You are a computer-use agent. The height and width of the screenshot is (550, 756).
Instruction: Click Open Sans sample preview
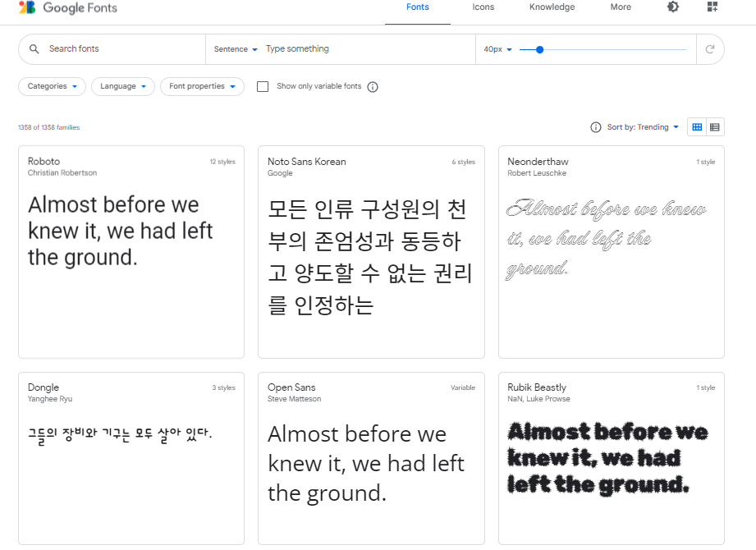(366, 463)
